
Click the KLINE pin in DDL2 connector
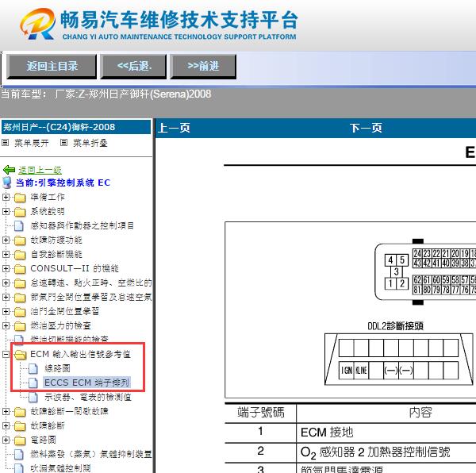[361, 370]
